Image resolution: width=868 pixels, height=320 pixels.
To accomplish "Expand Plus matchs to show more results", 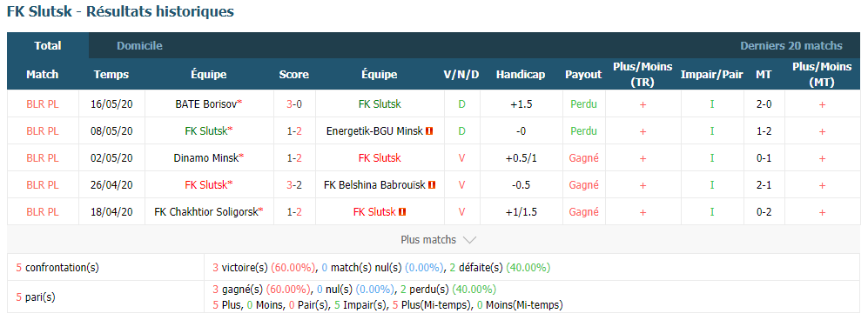I will pyautogui.click(x=438, y=240).
